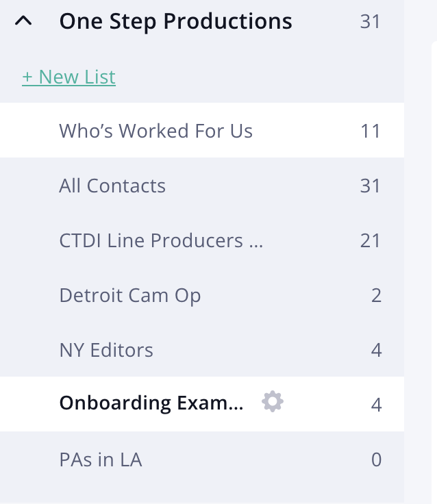Image resolution: width=437 pixels, height=504 pixels.
Task: Select the Who's Worked For Us list
Action: pyautogui.click(x=202, y=130)
